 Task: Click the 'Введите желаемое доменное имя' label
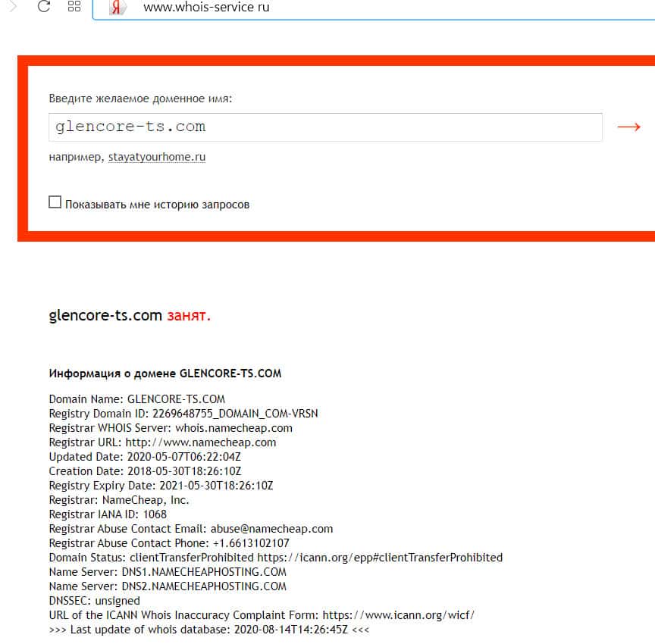(x=140, y=98)
